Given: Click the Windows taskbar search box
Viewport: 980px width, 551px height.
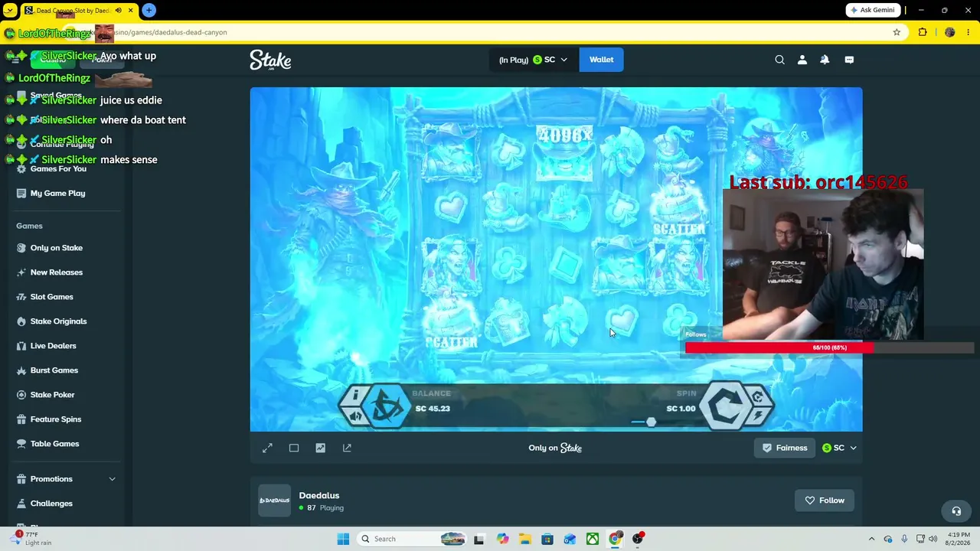Looking at the screenshot, I should click(412, 539).
